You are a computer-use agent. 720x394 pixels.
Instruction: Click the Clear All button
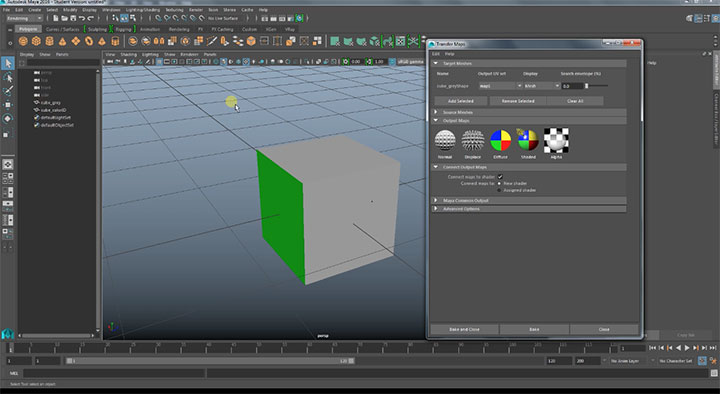click(575, 101)
